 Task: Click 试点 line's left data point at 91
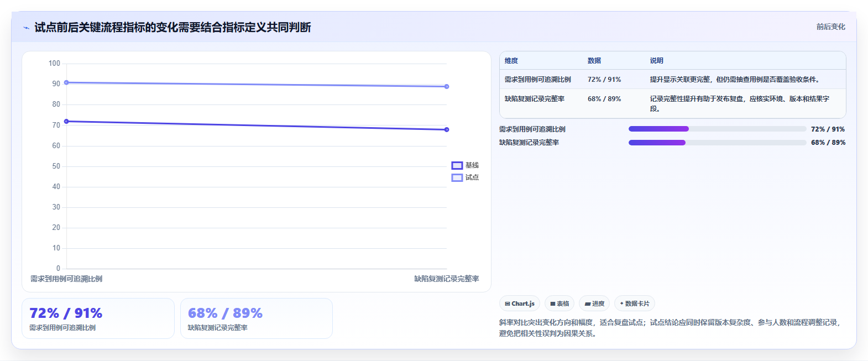(66, 82)
